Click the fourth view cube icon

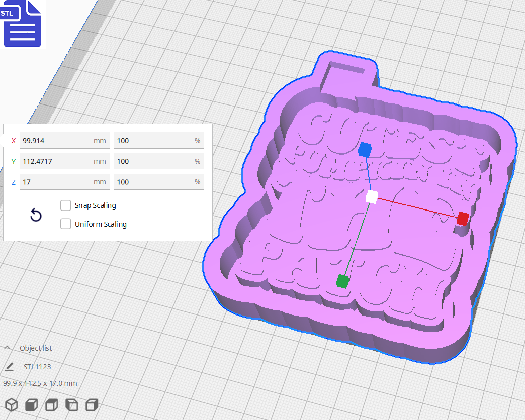(x=71, y=404)
